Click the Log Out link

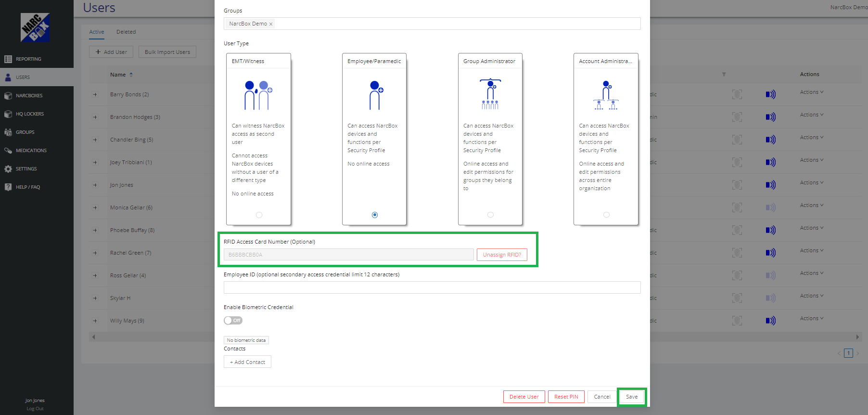pos(35,409)
